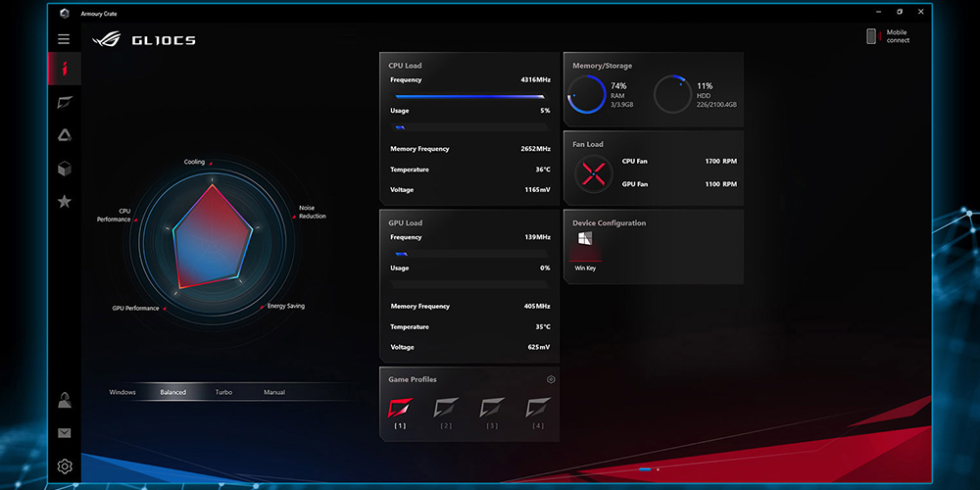This screenshot has height=490, width=980.
Task: Click the Noise Reduction radar label
Action: pyautogui.click(x=312, y=212)
